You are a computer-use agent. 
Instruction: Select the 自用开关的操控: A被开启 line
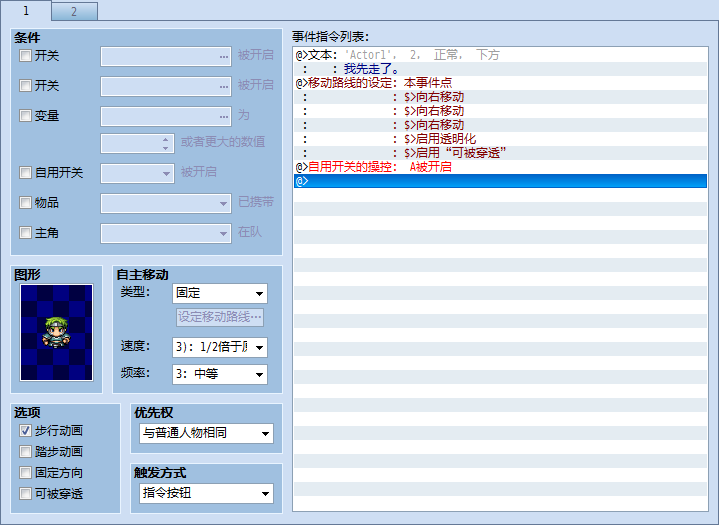pos(500,167)
